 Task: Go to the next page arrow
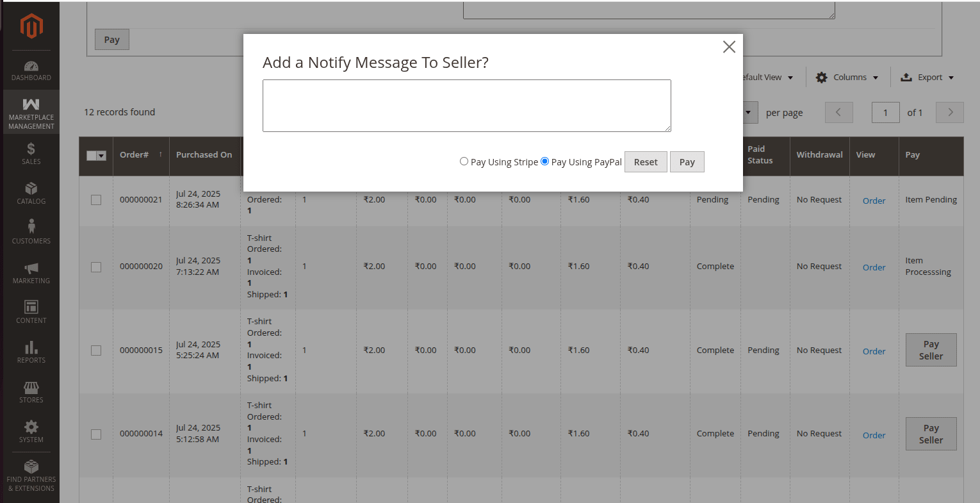[x=950, y=112]
